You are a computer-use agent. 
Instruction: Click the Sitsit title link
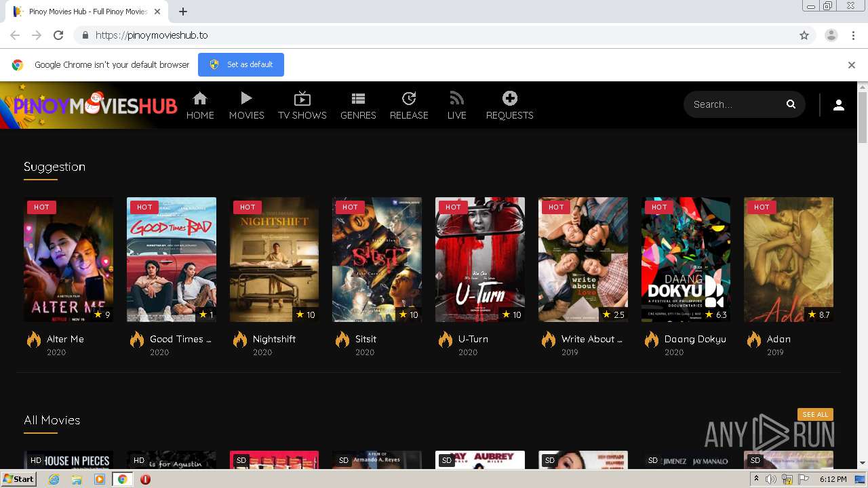pyautogui.click(x=366, y=339)
